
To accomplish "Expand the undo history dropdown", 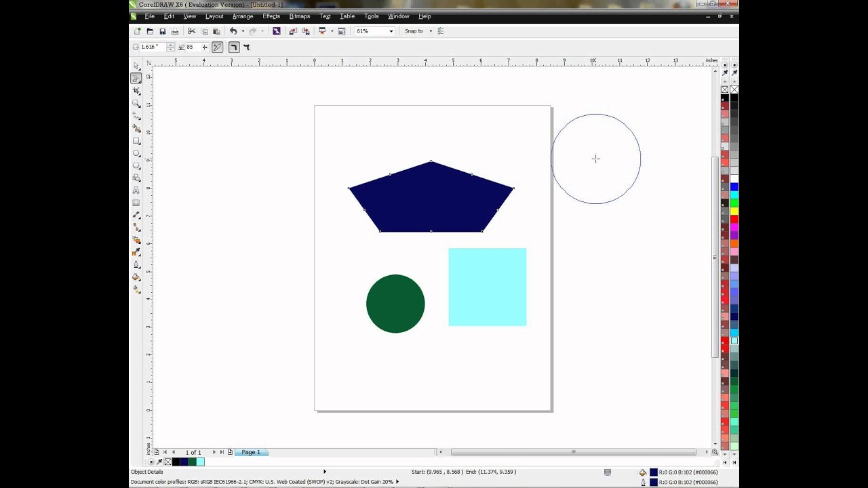I will 243,31.
